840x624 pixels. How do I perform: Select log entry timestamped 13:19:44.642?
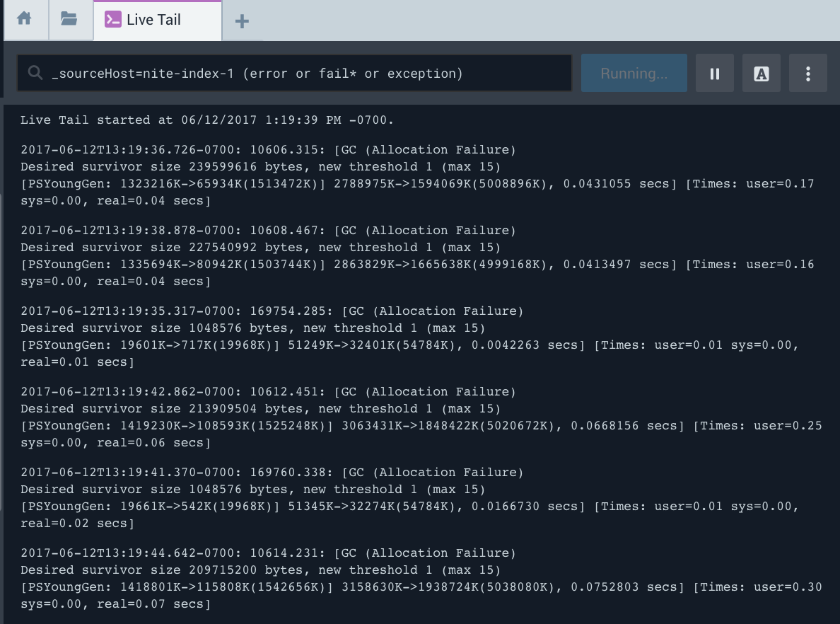click(x=269, y=553)
